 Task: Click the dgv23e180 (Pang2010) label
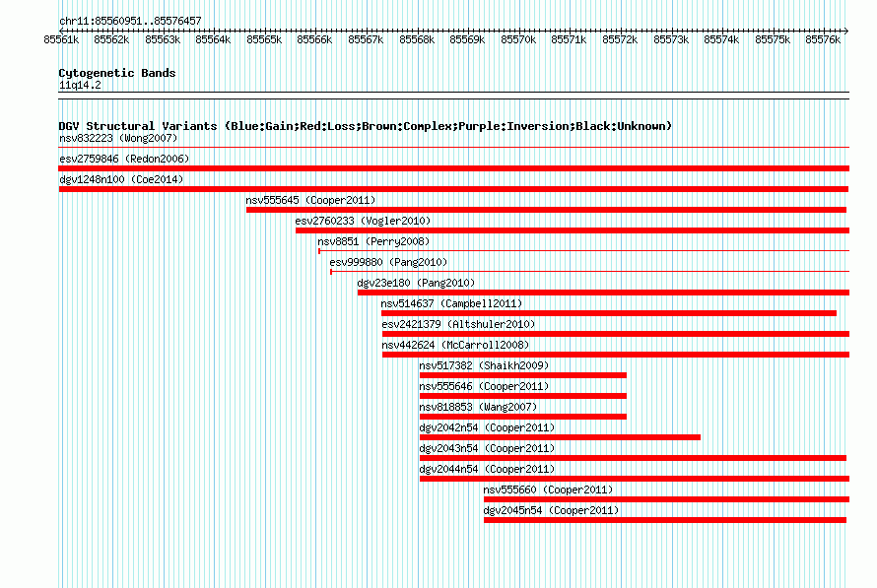pos(416,283)
